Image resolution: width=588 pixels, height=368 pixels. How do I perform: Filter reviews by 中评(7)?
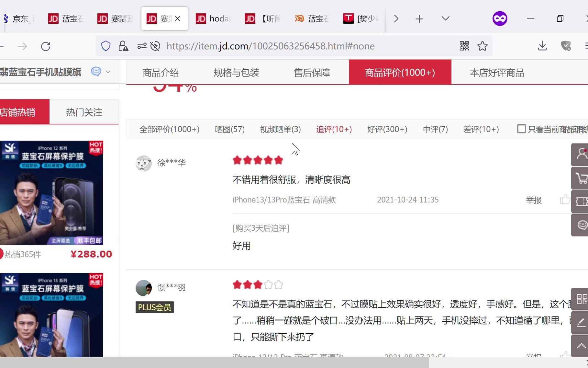click(x=436, y=129)
